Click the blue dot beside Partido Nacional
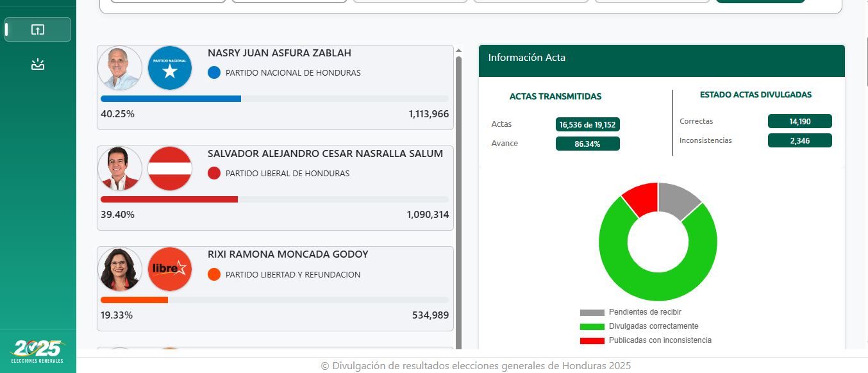Viewport: 868px width, 373px height. point(212,72)
